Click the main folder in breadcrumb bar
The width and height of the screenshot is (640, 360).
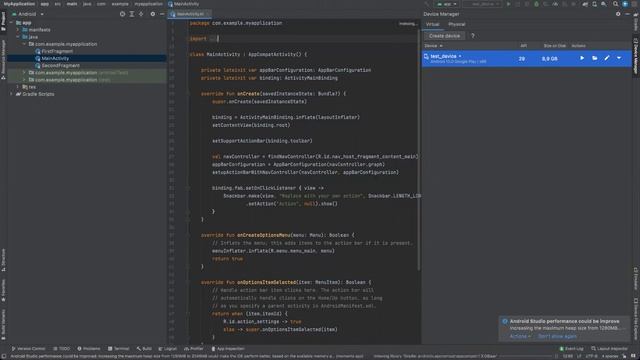coord(72,4)
